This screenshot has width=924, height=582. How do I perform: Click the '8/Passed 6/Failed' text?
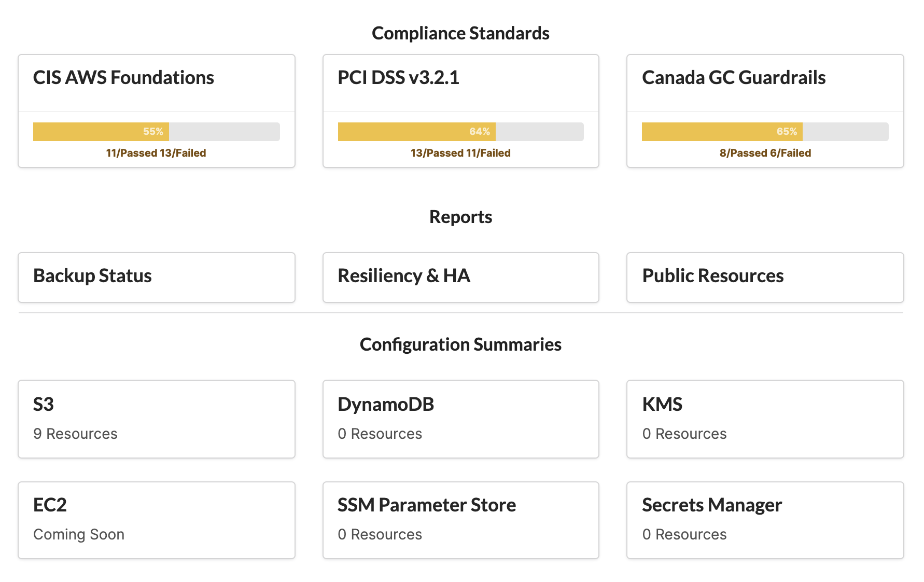765,153
